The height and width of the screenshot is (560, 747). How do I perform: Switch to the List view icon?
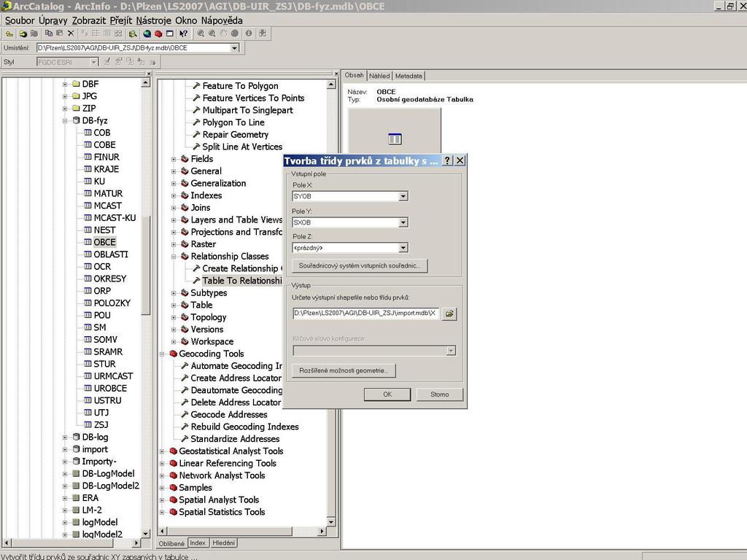click(96, 34)
